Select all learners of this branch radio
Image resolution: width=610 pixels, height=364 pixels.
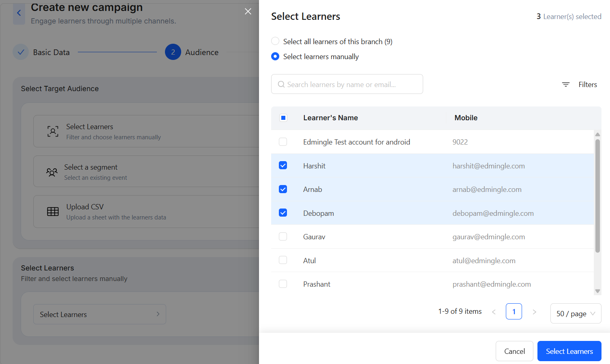[x=275, y=41]
